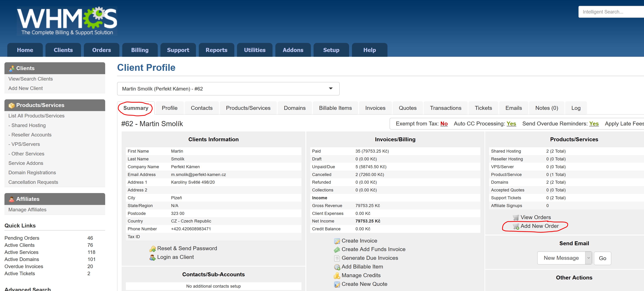Click the Create Invoice icon
This screenshot has height=291, width=644.
coord(337,241)
